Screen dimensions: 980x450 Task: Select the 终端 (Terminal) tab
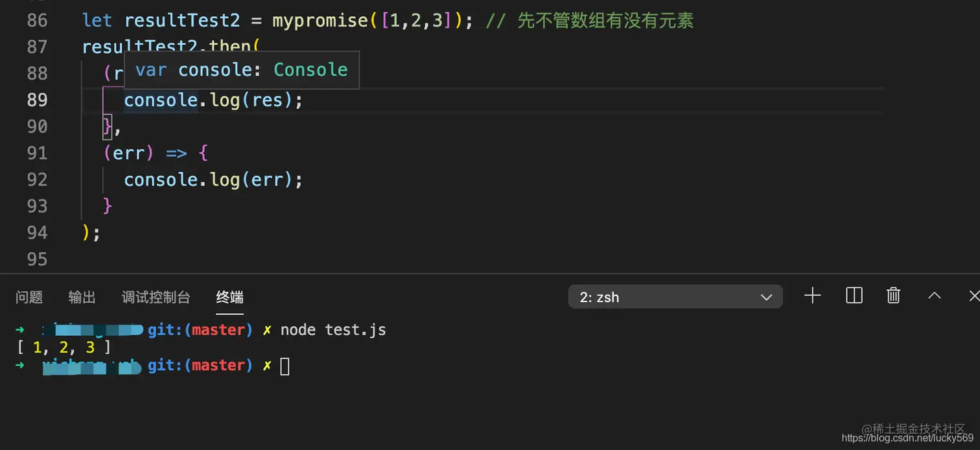[230, 298]
